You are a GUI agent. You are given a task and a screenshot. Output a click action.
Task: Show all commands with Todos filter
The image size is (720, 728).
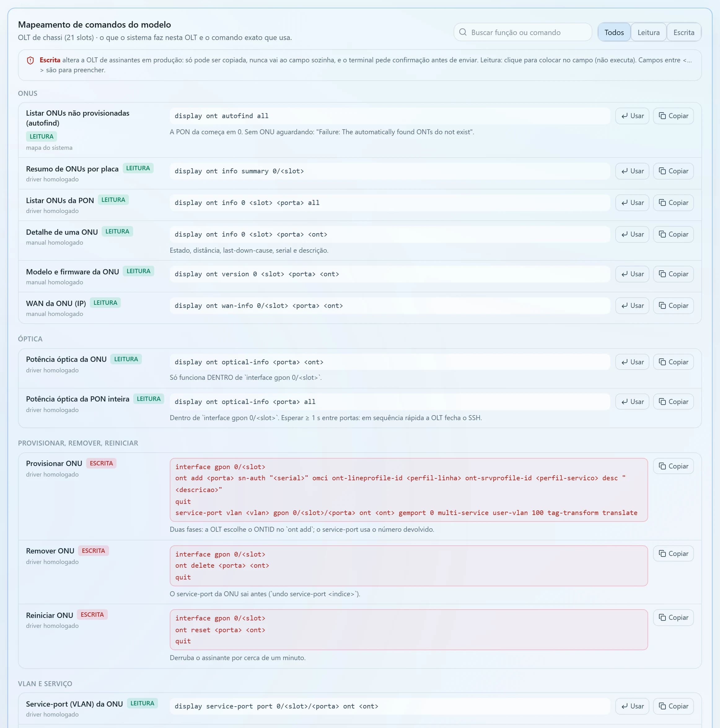pyautogui.click(x=614, y=33)
